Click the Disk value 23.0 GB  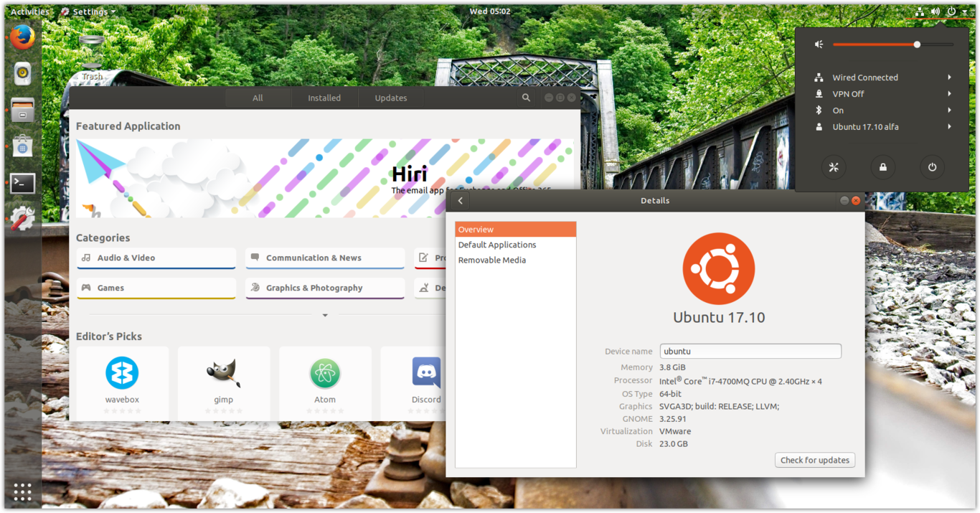point(674,444)
